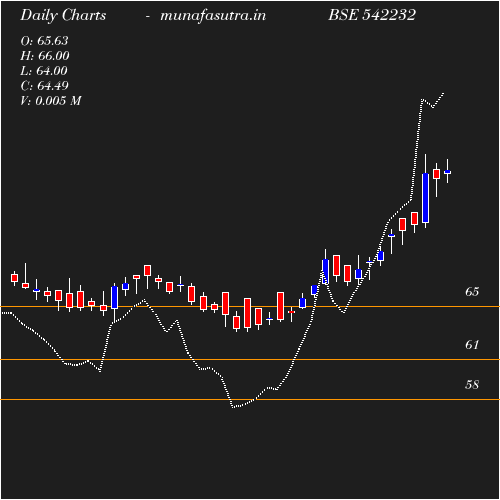
Task: Click the 'Daily Charts' title text
Action: click(63, 16)
